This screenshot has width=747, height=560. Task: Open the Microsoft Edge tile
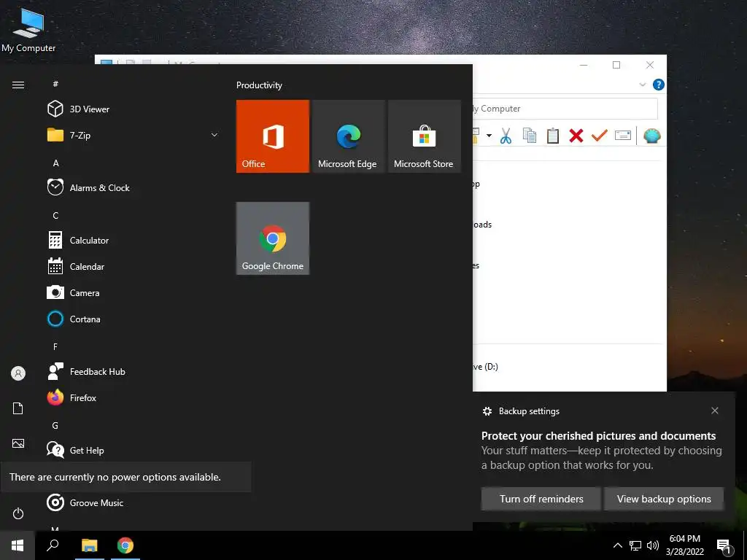click(x=348, y=136)
